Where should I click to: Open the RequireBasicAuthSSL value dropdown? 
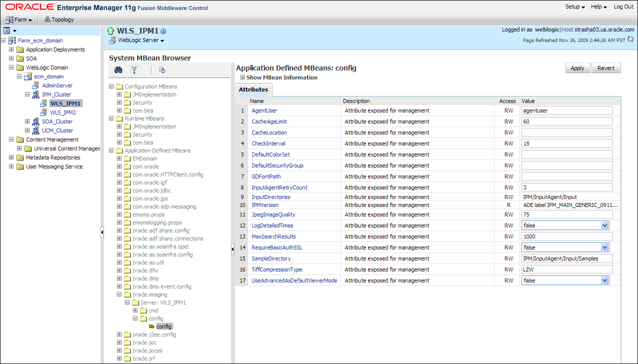[605, 247]
